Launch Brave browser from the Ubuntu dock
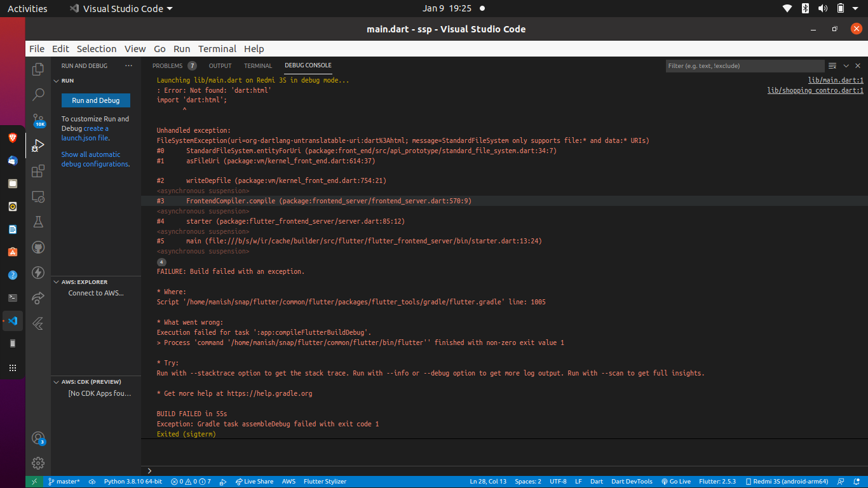868x488 pixels. pyautogui.click(x=13, y=138)
